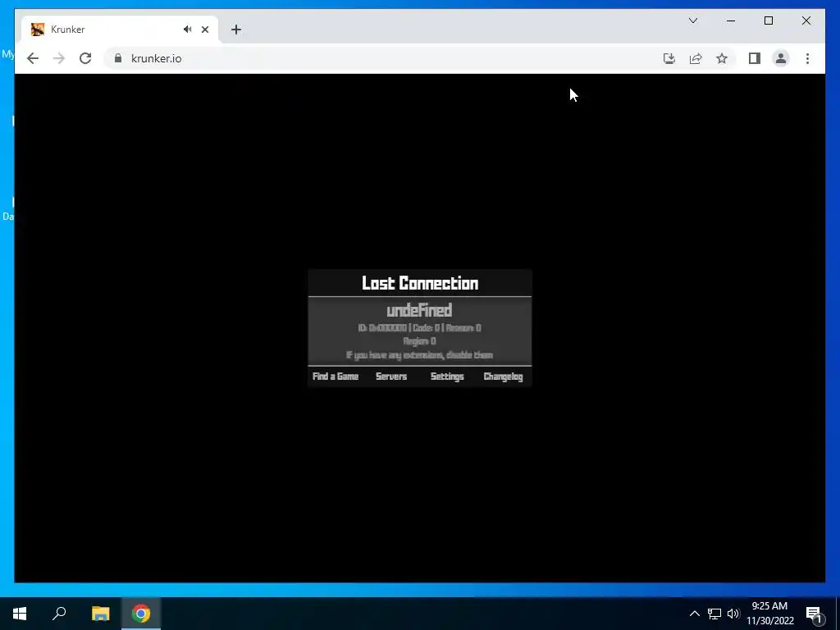
Task: Open the Chrome profile avatar
Action: (x=781, y=58)
